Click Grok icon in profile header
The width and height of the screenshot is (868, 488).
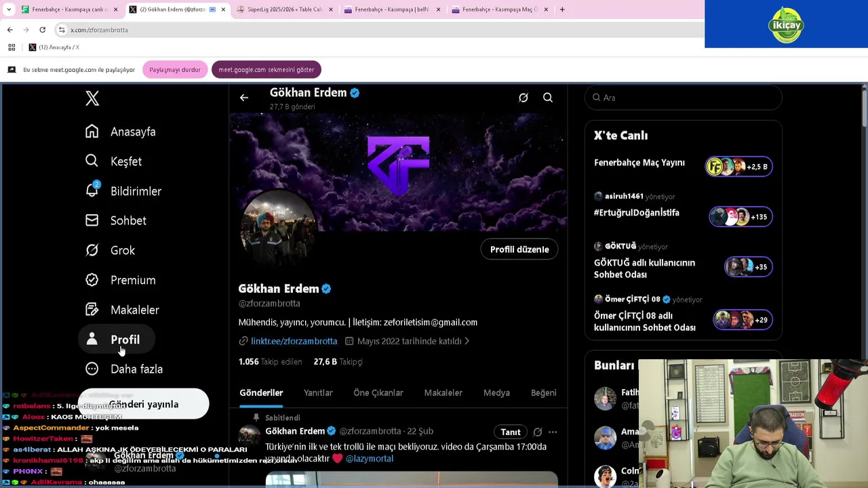click(x=524, y=98)
